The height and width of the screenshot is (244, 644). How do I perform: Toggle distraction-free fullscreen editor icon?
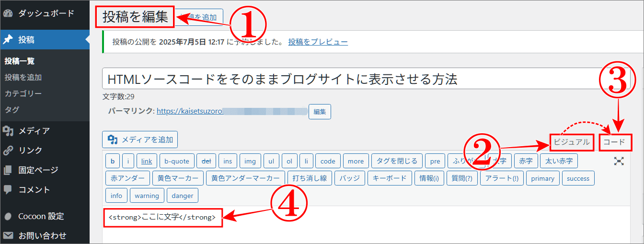(619, 161)
